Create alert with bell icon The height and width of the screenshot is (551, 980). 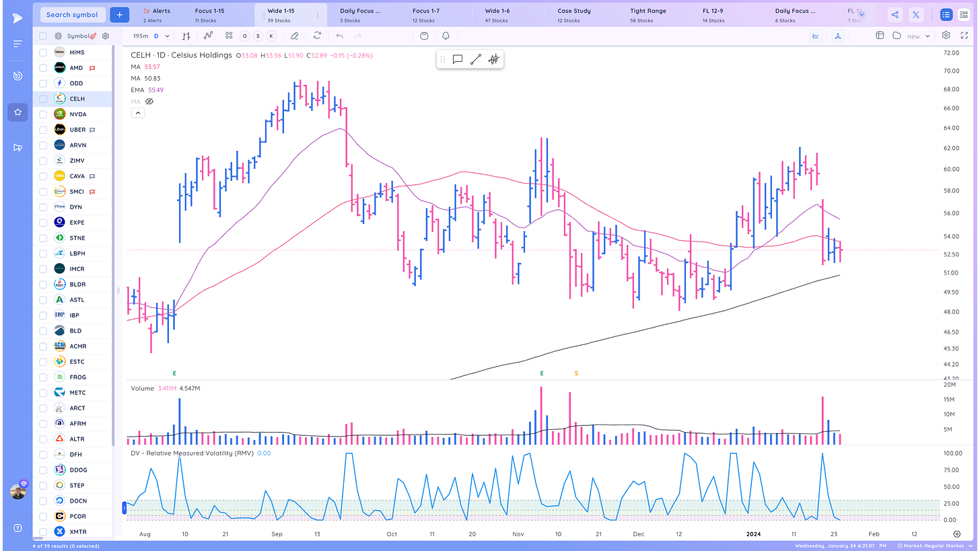click(x=446, y=36)
